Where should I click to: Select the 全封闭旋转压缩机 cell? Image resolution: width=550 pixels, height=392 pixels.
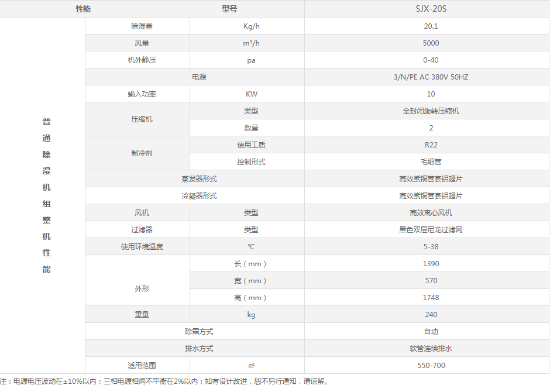pos(431,111)
